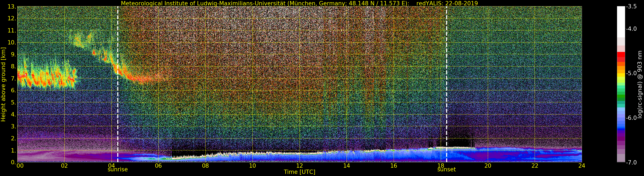Click the "sunset" label below the time axis
Screen dimensions: 644x176
point(447,170)
